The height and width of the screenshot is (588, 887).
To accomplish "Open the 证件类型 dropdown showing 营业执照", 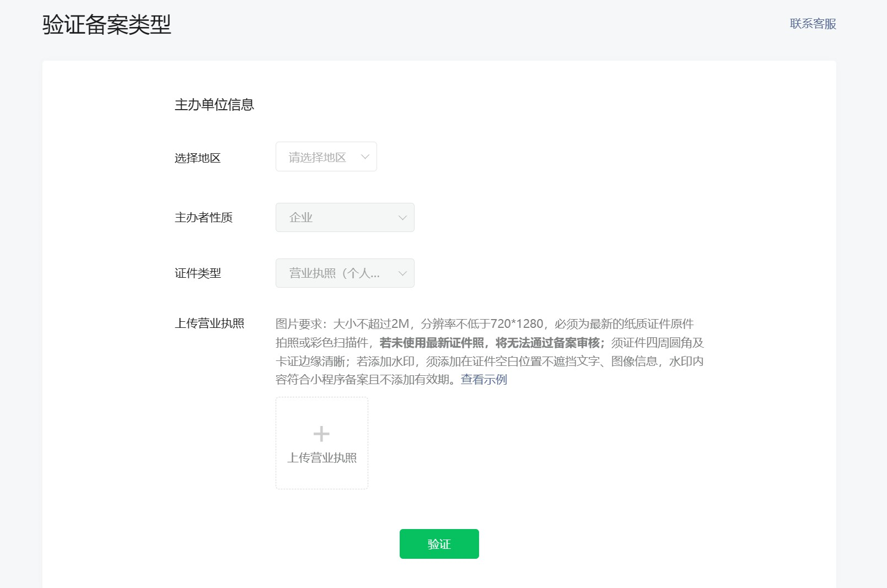I will tap(345, 273).
